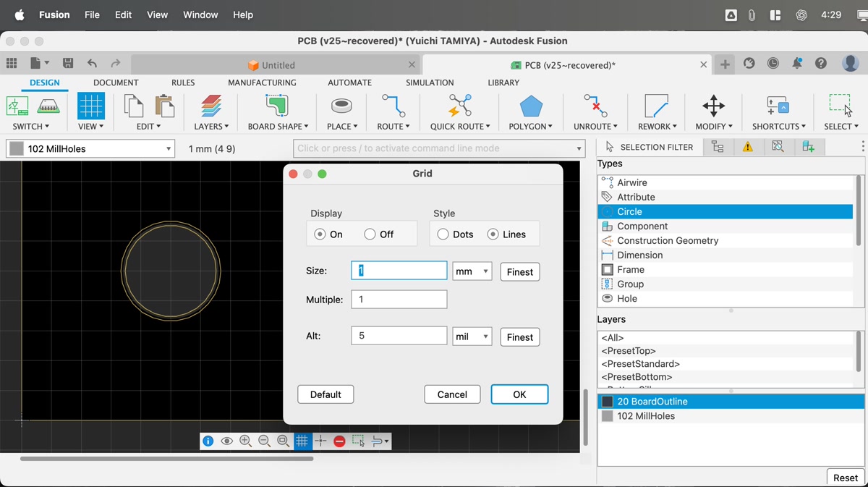868x487 pixels.
Task: Click the 20 BoardOutline layer color swatch
Action: click(608, 402)
